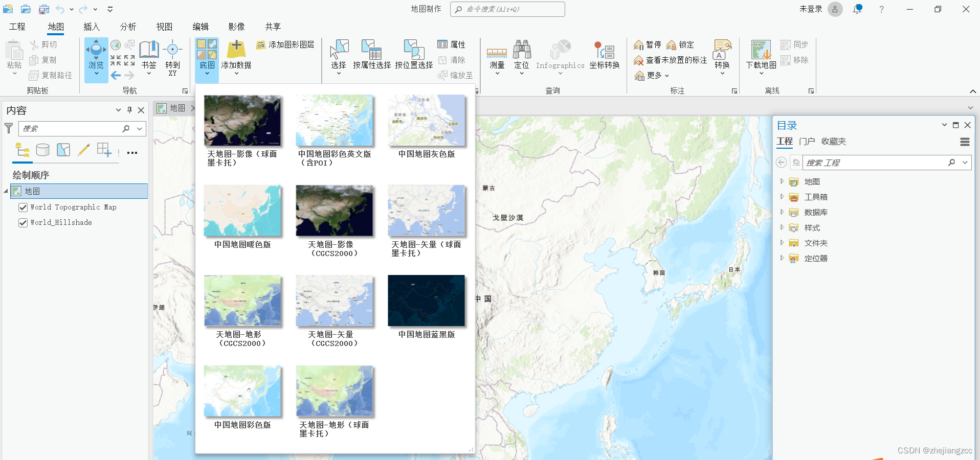Click the 书签 bookmarks icon
This screenshot has width=980, height=460.
pos(149,56)
